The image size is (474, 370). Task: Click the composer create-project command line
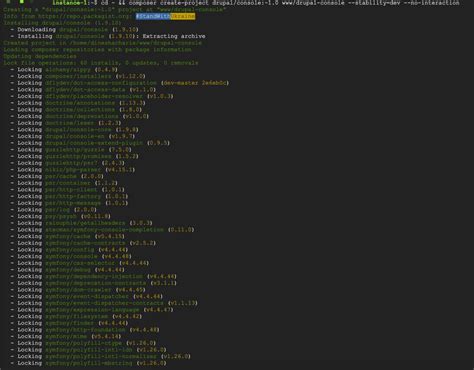(x=256, y=3)
